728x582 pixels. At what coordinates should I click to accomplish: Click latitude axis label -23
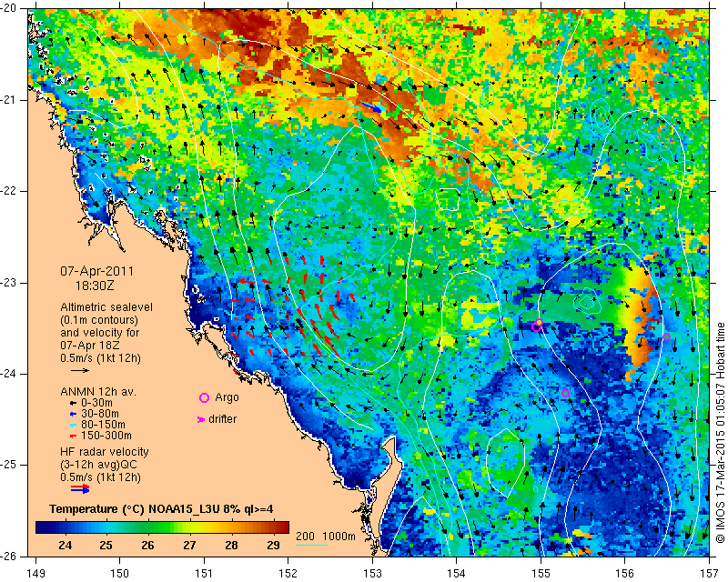[x=8, y=283]
